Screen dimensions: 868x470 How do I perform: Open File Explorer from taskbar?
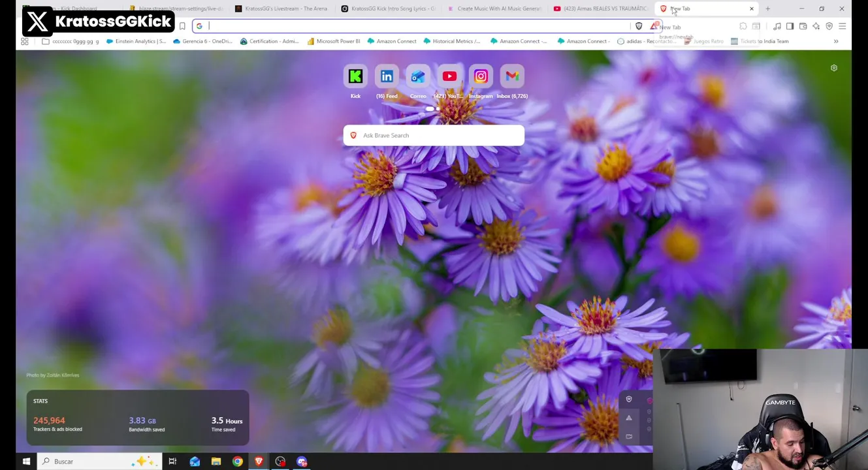216,462
